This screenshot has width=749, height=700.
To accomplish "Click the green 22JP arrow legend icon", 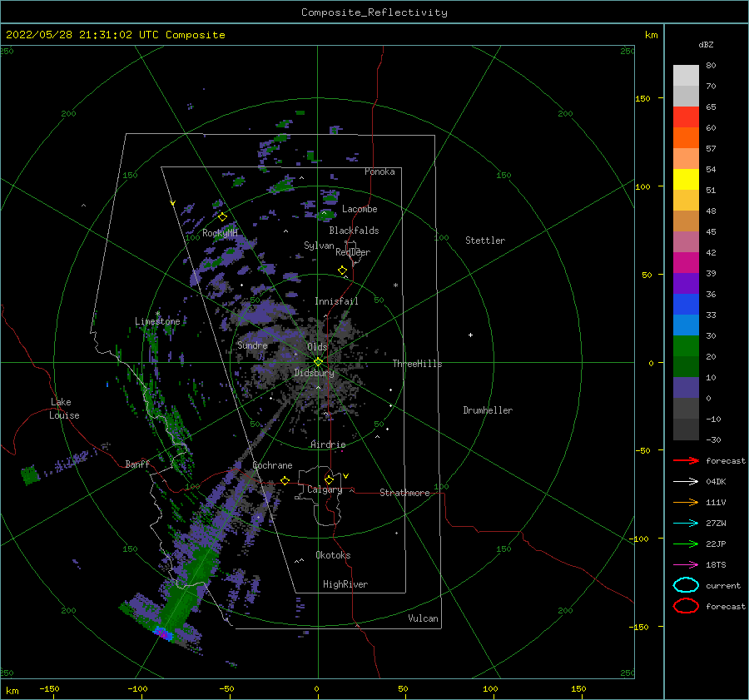I will (686, 544).
